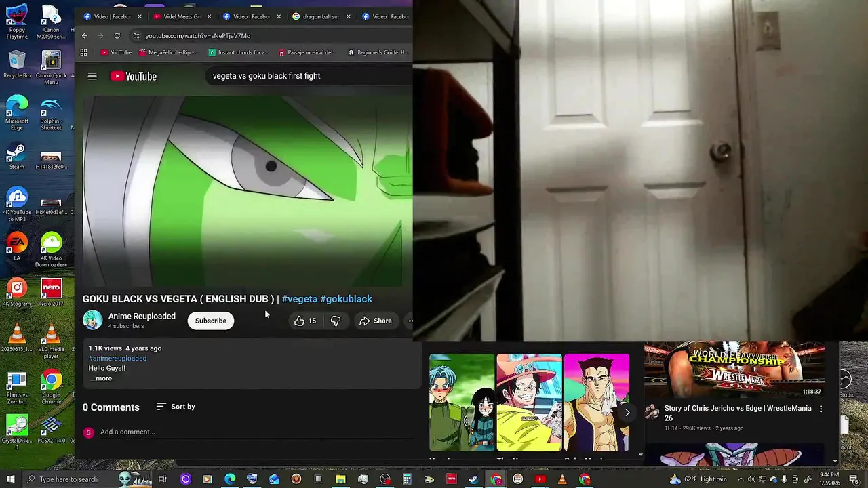Image resolution: width=868 pixels, height=488 pixels.
Task: Open Story of Chris Jericho vs Edge title
Action: coord(738,413)
